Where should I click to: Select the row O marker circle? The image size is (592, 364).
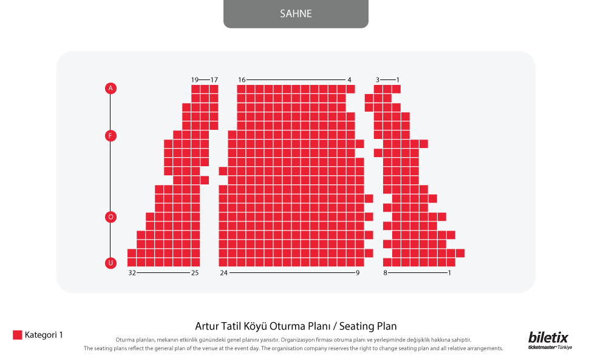point(111,217)
